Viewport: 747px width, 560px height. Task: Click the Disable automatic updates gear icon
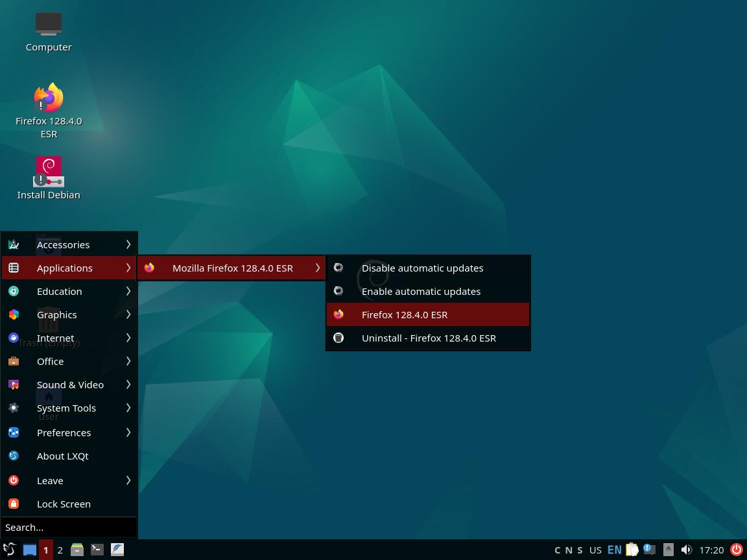pos(338,268)
